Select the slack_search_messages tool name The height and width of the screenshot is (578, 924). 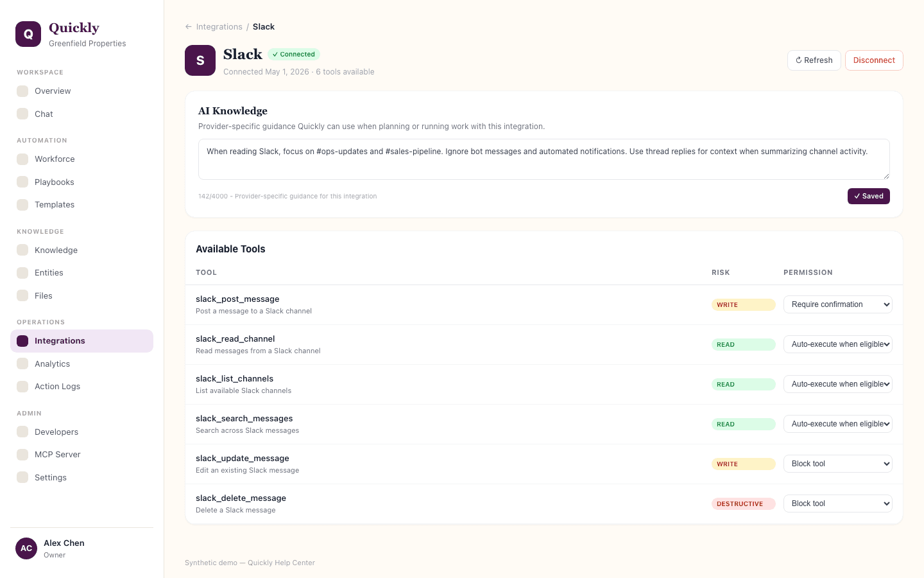pyautogui.click(x=244, y=419)
